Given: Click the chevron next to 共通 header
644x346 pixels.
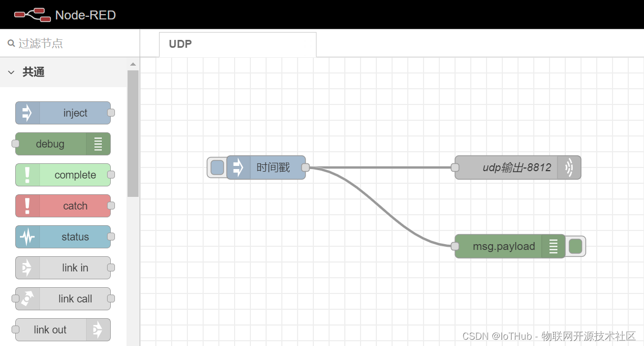Looking at the screenshot, I should [12, 72].
